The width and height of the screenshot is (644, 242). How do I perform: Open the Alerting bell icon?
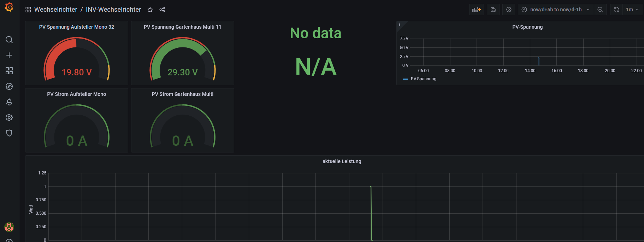click(9, 102)
